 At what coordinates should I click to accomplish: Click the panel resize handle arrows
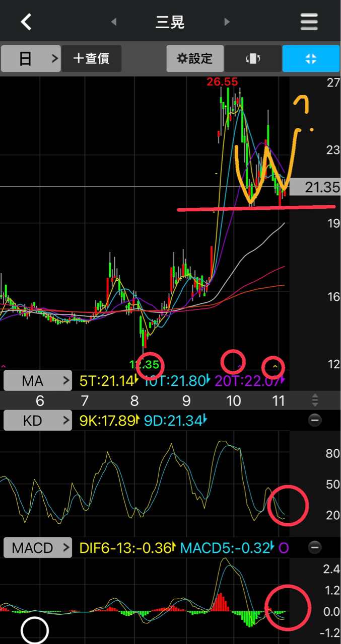click(x=315, y=400)
